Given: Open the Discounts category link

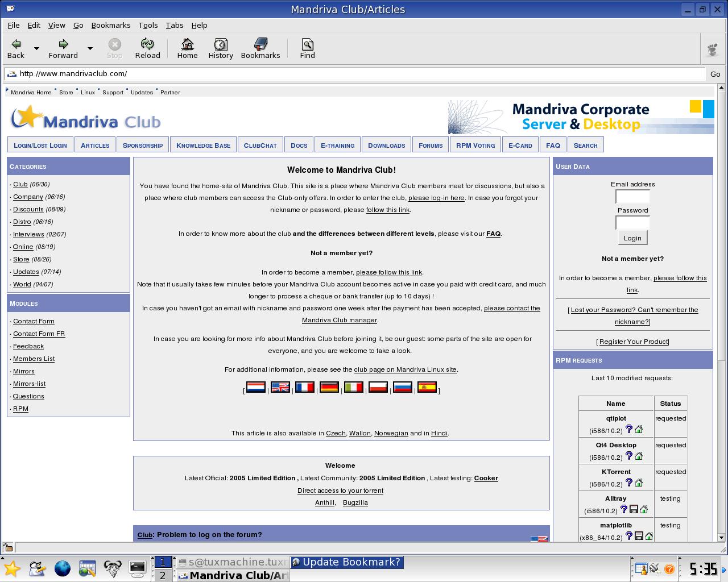Looking at the screenshot, I should point(28,209).
